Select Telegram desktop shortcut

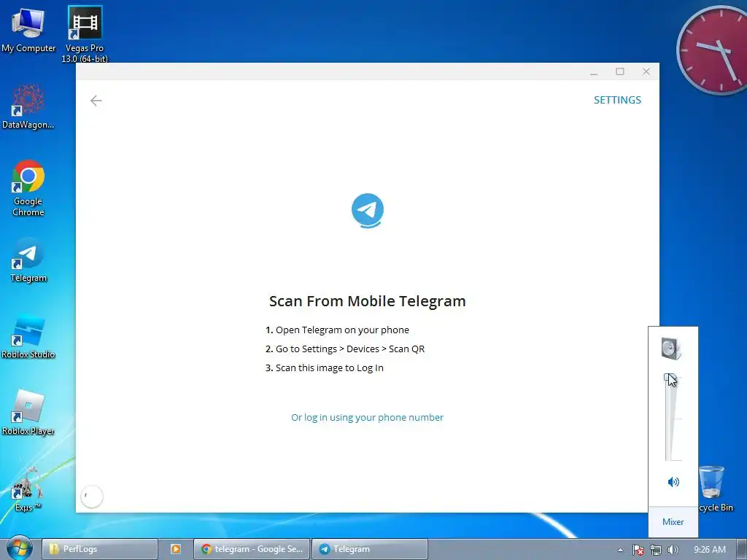[x=28, y=260]
